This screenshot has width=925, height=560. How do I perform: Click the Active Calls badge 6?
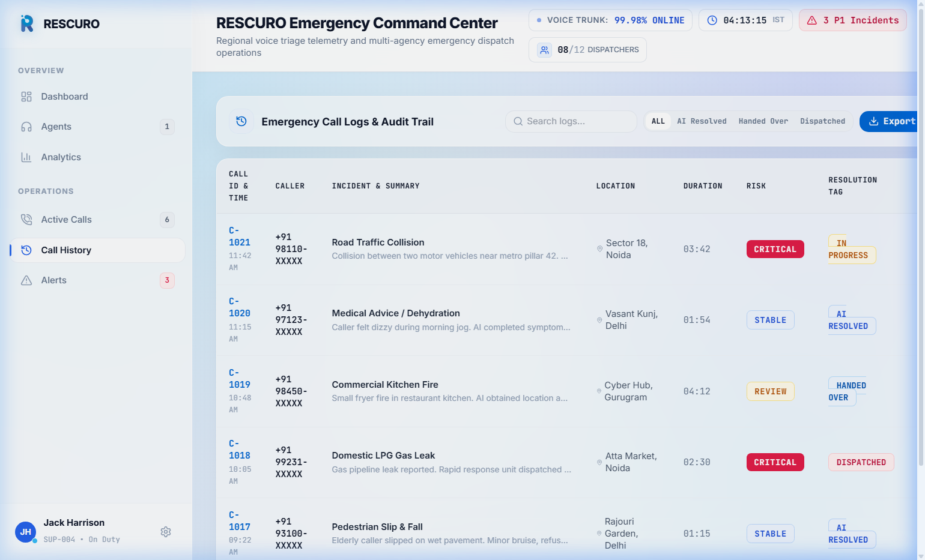point(167,220)
